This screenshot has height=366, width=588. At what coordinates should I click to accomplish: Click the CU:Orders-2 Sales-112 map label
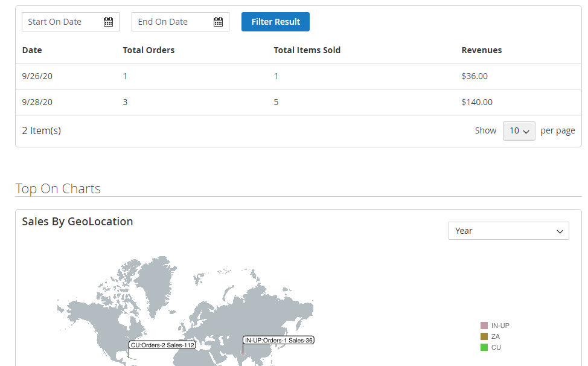tap(162, 345)
